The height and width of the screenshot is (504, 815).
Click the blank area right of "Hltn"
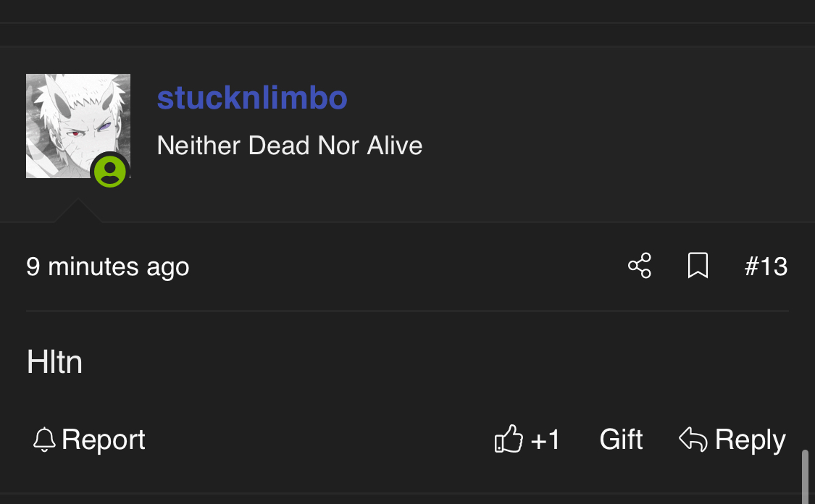click(435, 362)
